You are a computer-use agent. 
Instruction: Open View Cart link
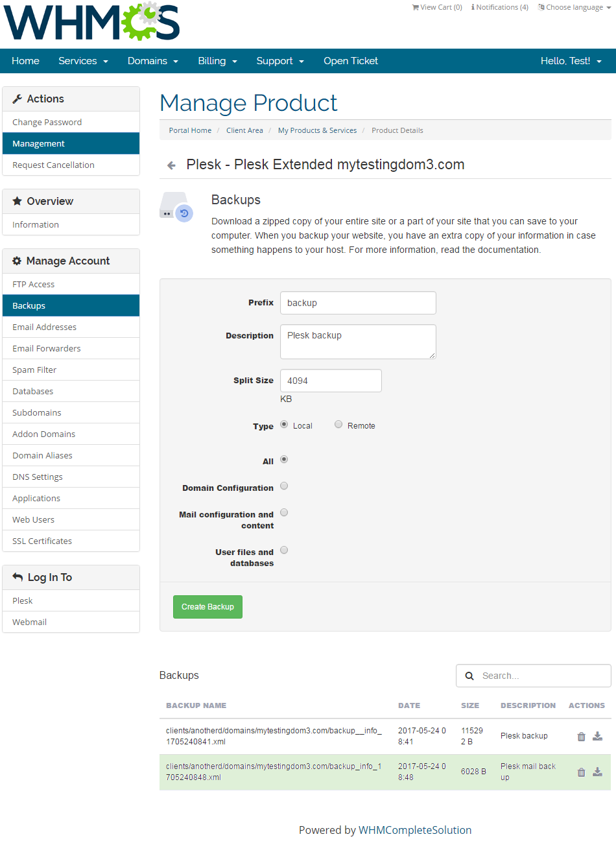(x=437, y=7)
